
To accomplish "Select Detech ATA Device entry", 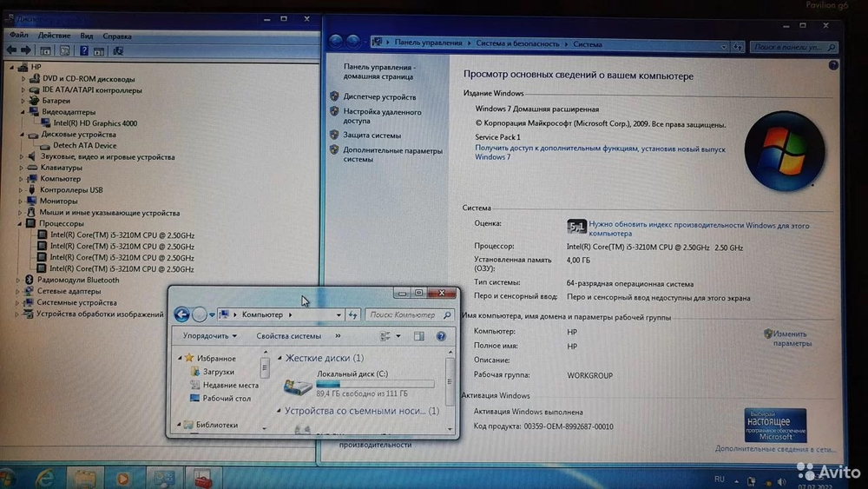I will pyautogui.click(x=85, y=146).
